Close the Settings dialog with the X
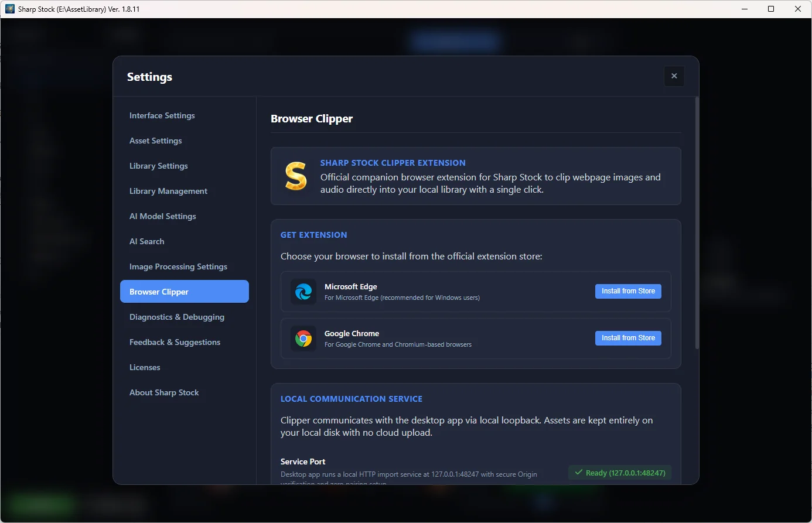812x523 pixels. pos(674,76)
